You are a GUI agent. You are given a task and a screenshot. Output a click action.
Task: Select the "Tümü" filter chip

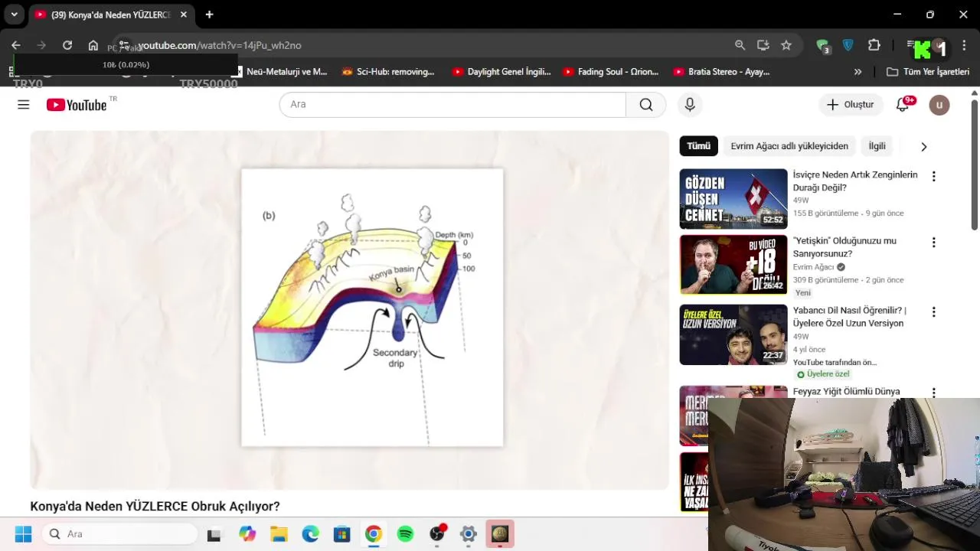[x=698, y=146]
